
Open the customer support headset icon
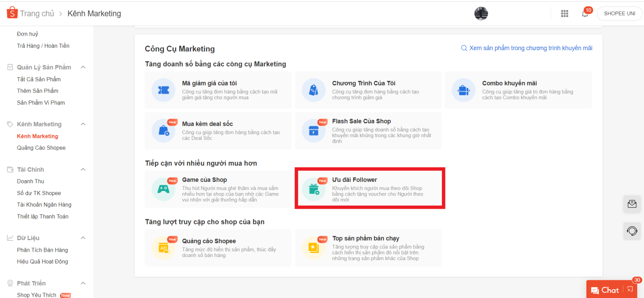pyautogui.click(x=632, y=231)
